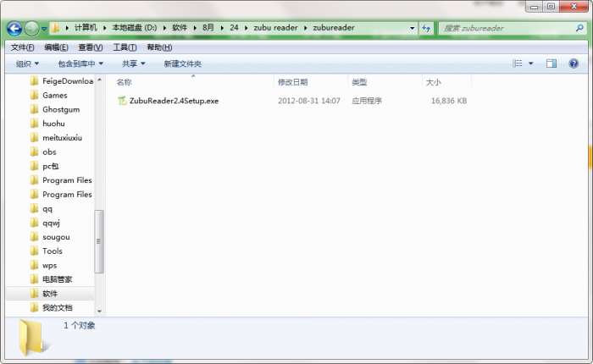Screen dimensions: 593x364
Task: Select 计算机 in the address path
Action: pos(86,28)
